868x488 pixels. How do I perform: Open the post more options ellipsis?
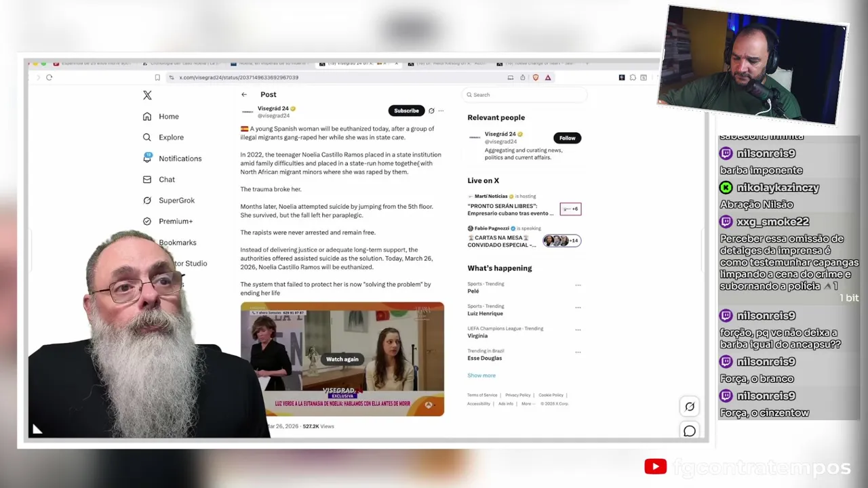tap(441, 110)
